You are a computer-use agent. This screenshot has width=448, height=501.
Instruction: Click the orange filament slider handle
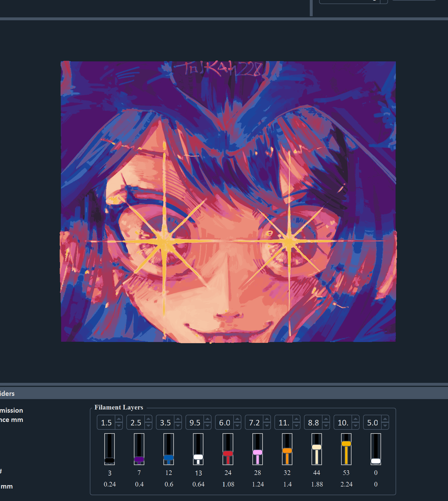(287, 451)
